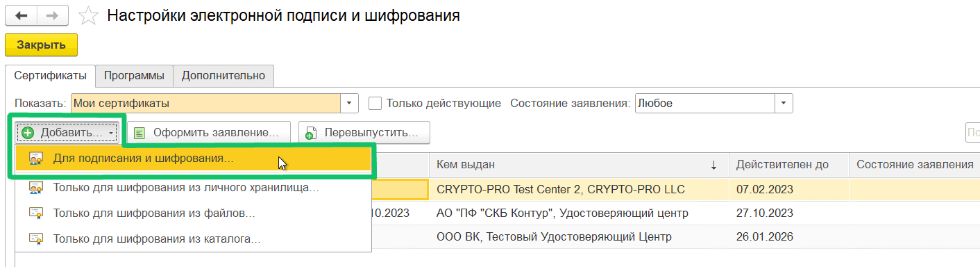Expand the Добавить button dropdown arrow
980x267 pixels.
[111, 132]
